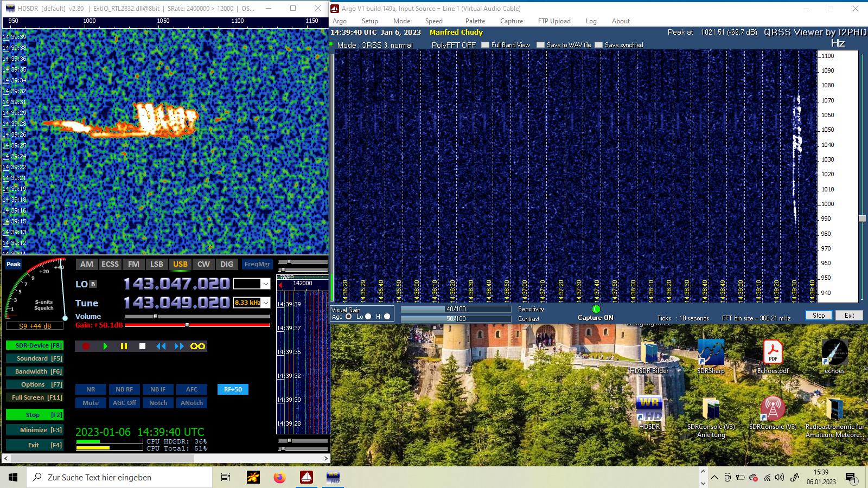Toggle the yellow loop playback icon
Screen dimensions: 868x488
click(x=197, y=346)
